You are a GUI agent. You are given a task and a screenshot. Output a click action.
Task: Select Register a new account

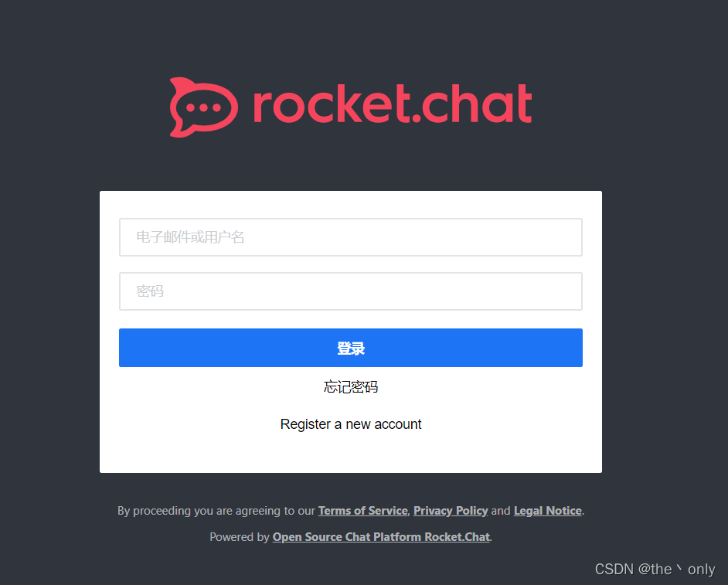(351, 424)
